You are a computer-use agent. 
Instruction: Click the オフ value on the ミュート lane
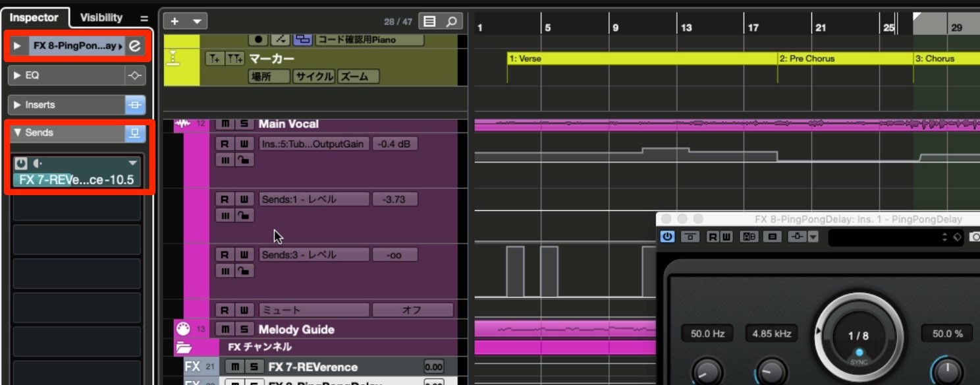coord(412,310)
